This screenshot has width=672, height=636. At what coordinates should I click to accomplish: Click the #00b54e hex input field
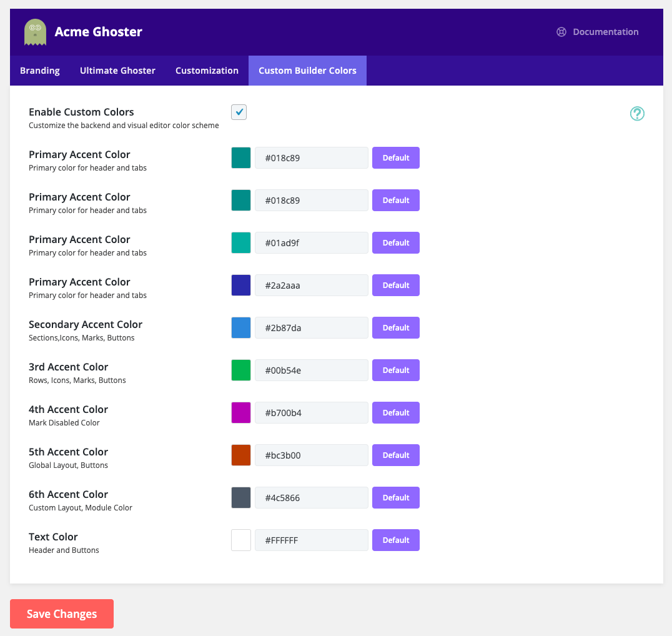click(312, 370)
